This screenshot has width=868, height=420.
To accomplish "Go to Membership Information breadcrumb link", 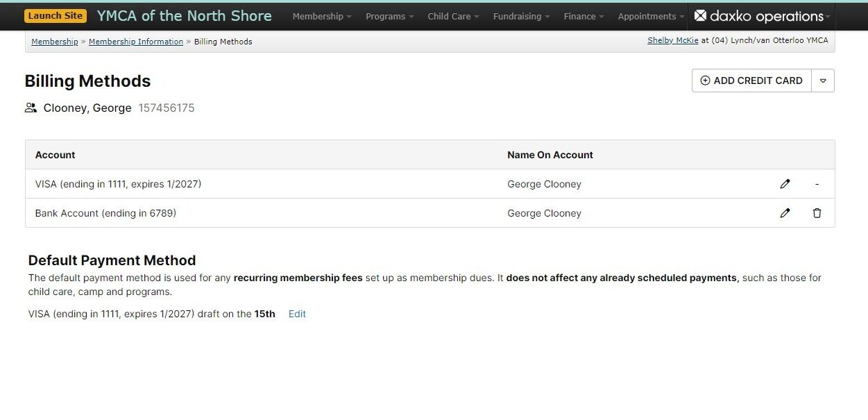I will tap(136, 42).
